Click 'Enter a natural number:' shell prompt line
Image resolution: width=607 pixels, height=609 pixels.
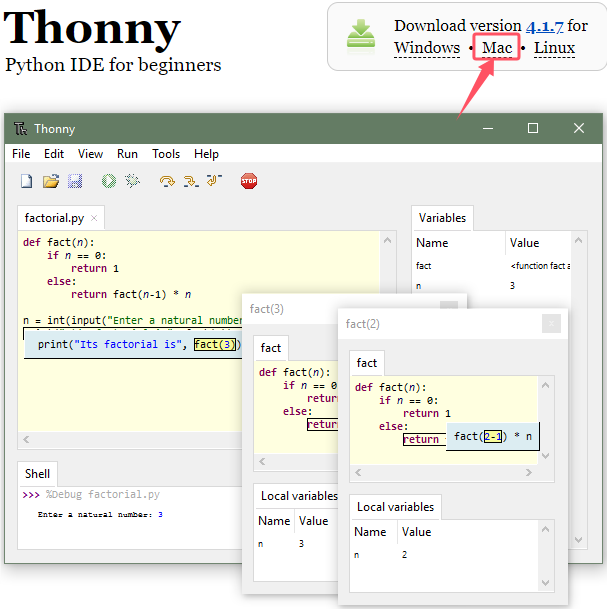pos(100,515)
